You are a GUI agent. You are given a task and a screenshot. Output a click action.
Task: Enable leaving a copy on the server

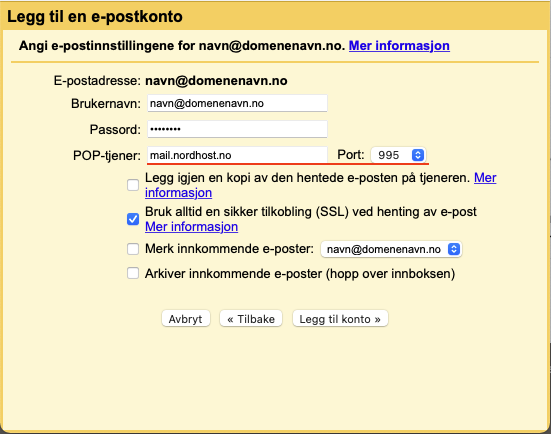(133, 185)
